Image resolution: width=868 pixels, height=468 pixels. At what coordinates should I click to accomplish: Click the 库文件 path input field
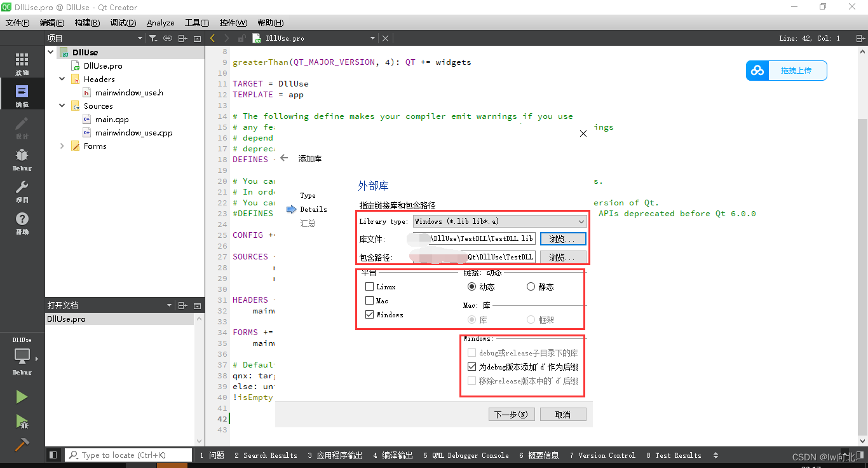point(473,239)
